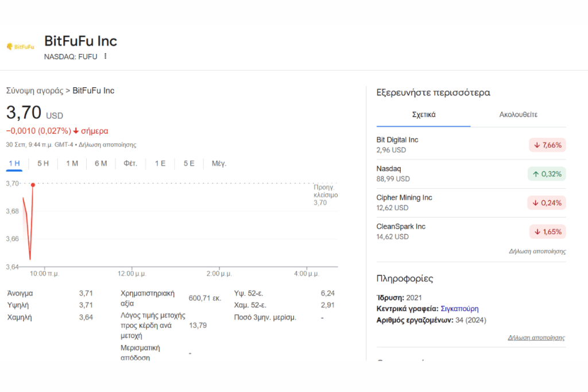The image size is (588, 392).
Task: Click the −0,0010 (0,027%) change text
Action: [x=38, y=131]
